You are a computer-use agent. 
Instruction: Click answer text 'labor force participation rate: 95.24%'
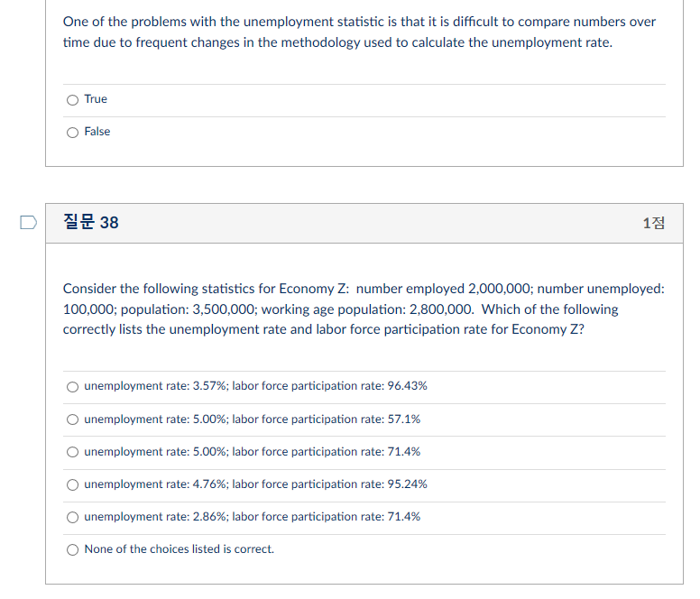click(x=330, y=484)
